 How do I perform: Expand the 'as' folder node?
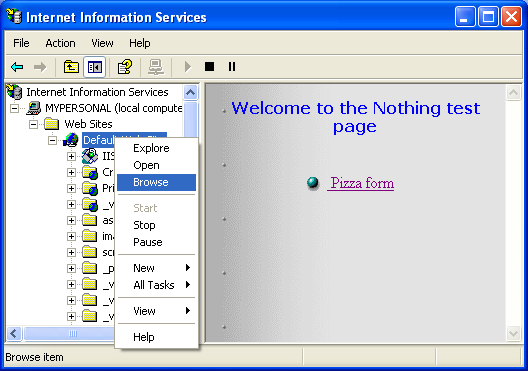point(71,220)
